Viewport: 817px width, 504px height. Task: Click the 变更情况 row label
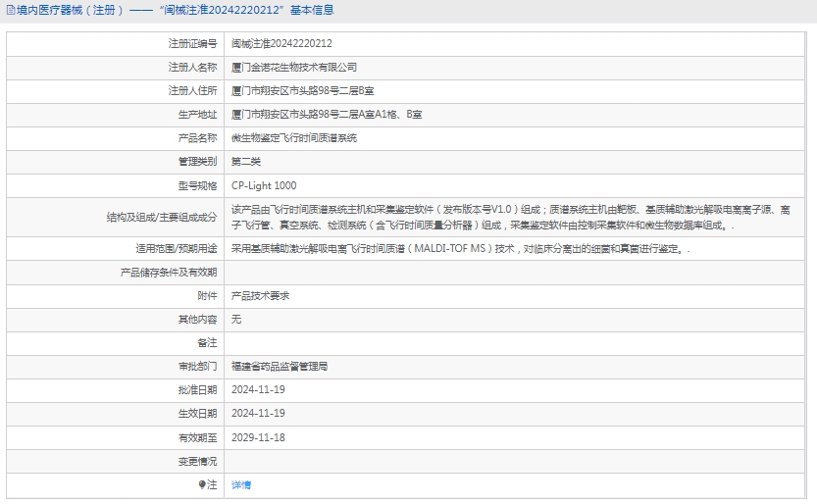click(x=197, y=461)
